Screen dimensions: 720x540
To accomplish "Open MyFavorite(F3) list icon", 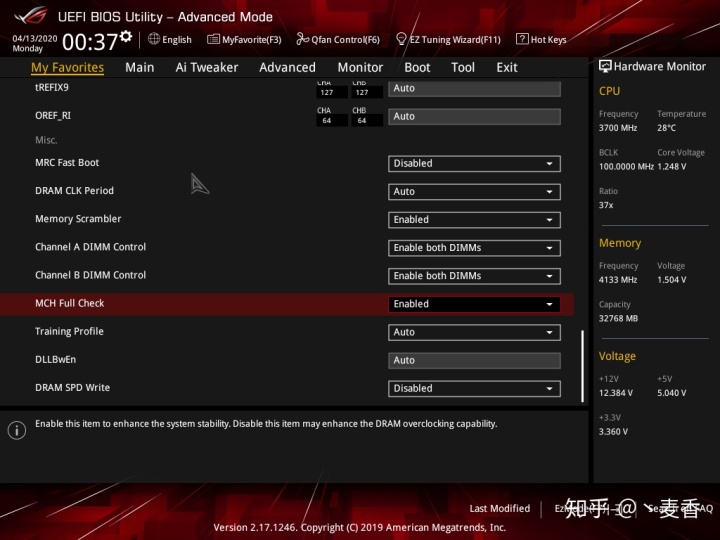I will tap(213, 39).
